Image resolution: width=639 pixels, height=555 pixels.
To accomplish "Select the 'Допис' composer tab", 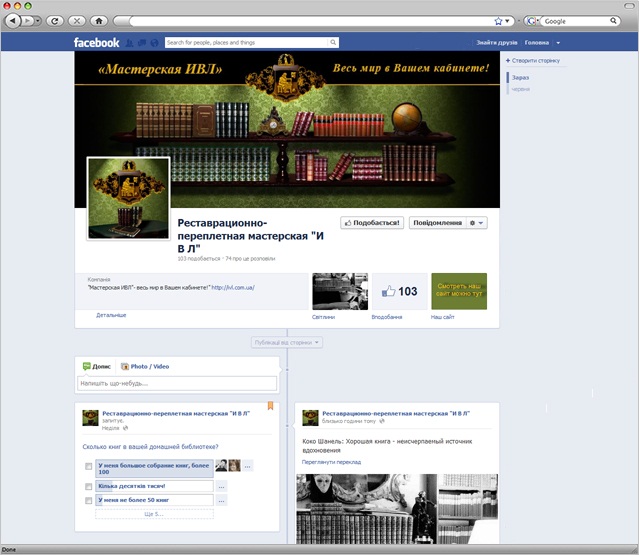I will click(x=97, y=366).
